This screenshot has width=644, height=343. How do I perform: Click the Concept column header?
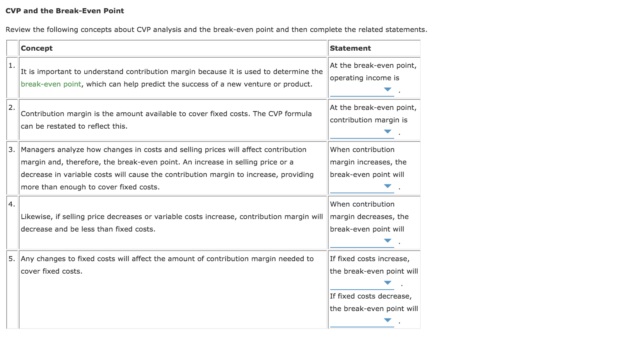click(37, 48)
